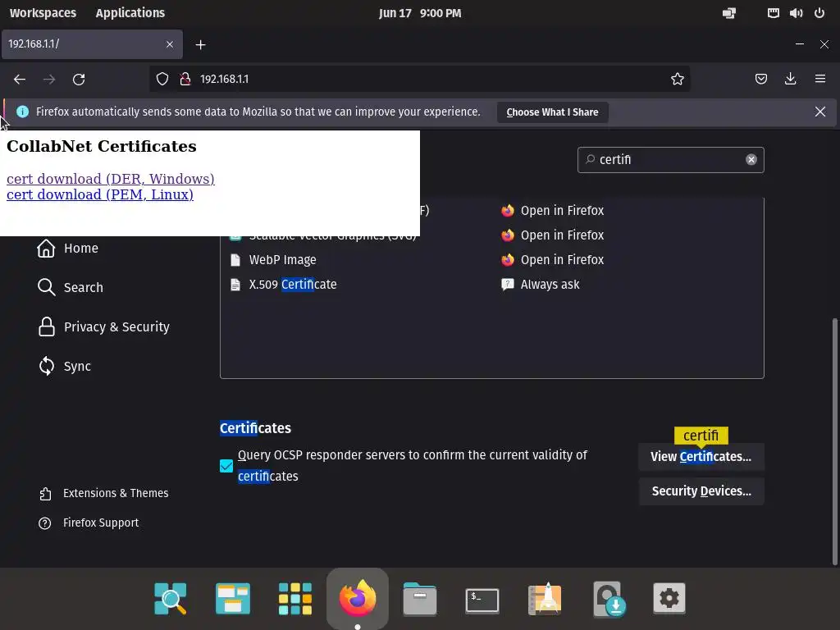Open the tracking protection shield icon
840x630 pixels.
coord(162,80)
